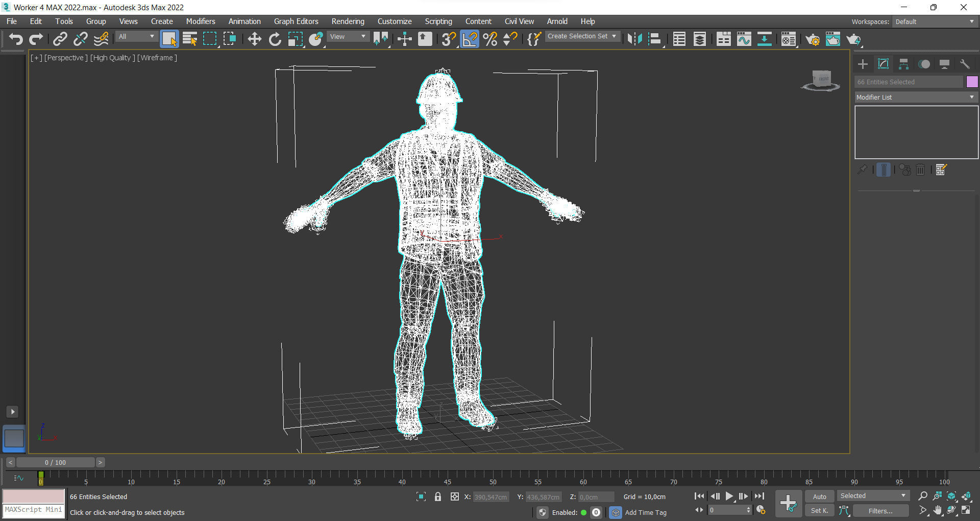Select the Scale tool
The width and height of the screenshot is (980, 521).
coord(296,39)
